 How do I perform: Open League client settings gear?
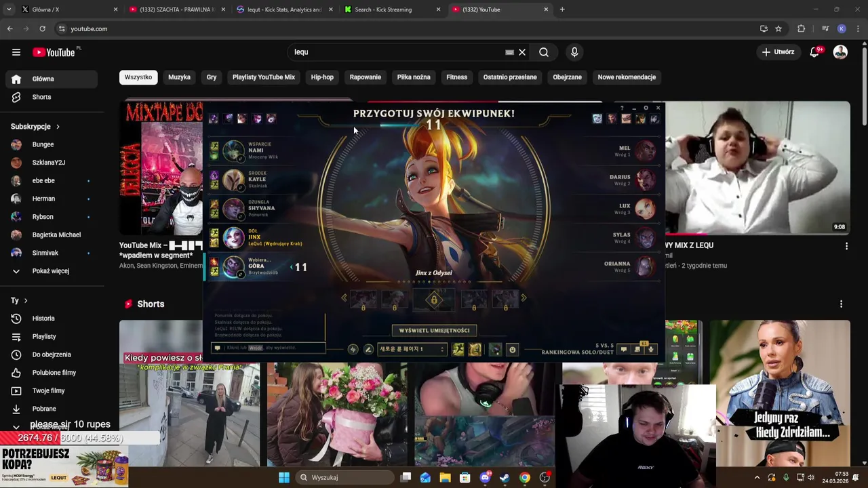click(646, 108)
